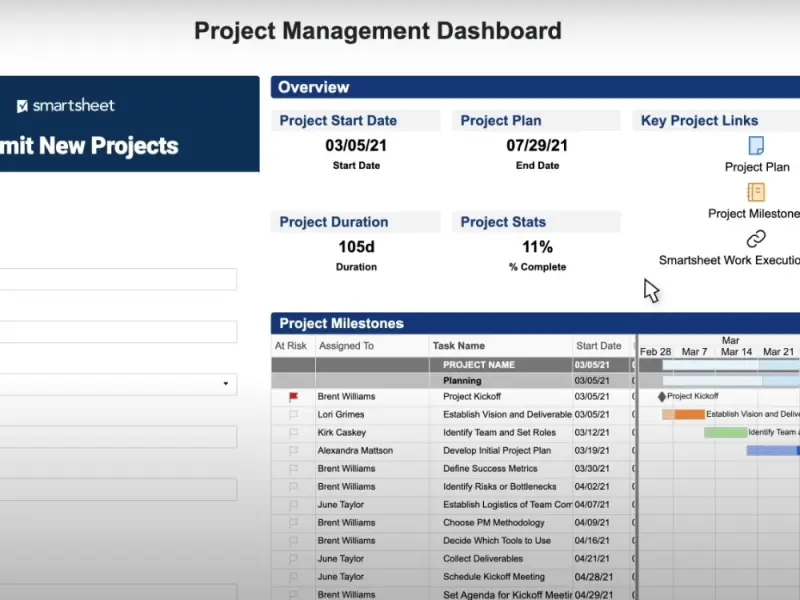This screenshot has width=800, height=600.
Task: Flag the Define Success Metrics row as at risk
Action: click(293, 469)
